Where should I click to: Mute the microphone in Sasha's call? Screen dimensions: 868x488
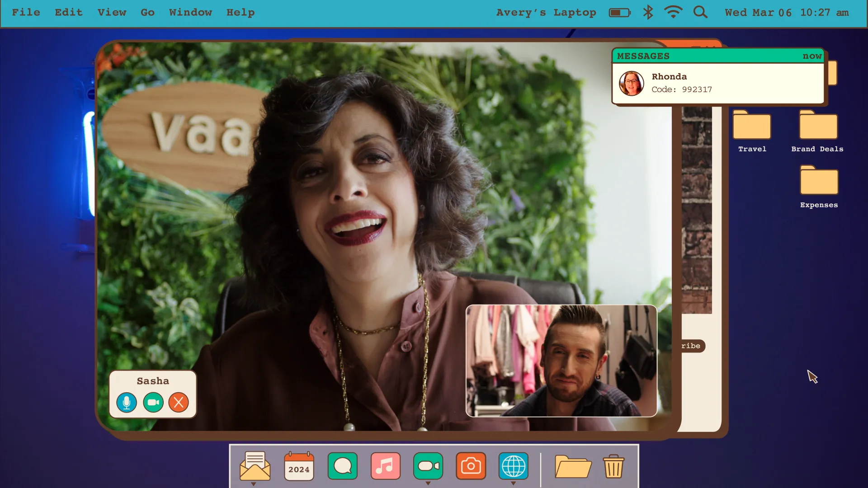tap(127, 402)
